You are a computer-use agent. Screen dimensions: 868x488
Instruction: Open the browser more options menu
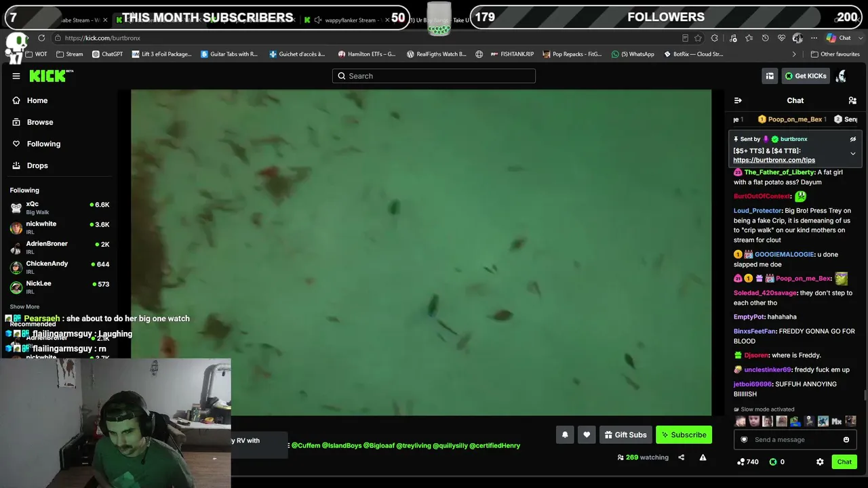coord(814,38)
